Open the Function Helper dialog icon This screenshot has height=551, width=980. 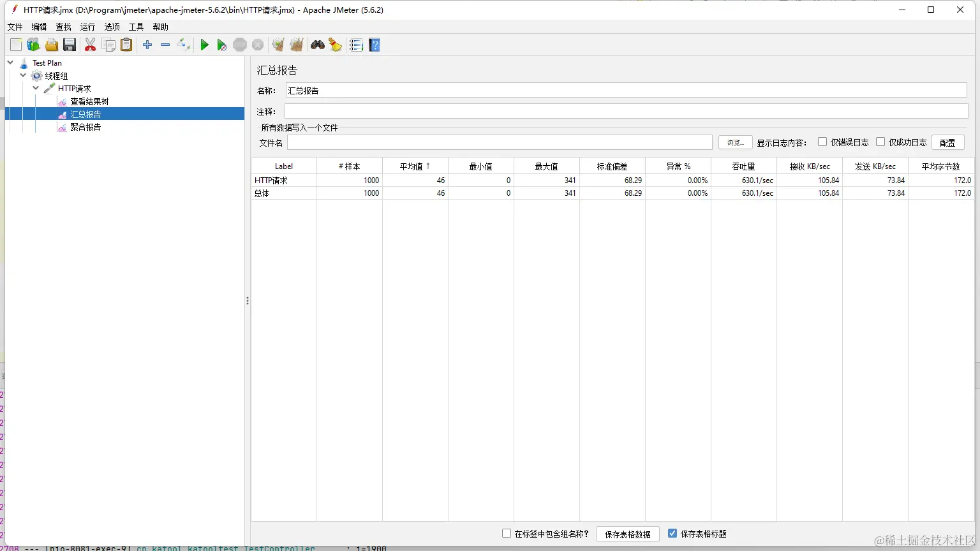click(356, 45)
